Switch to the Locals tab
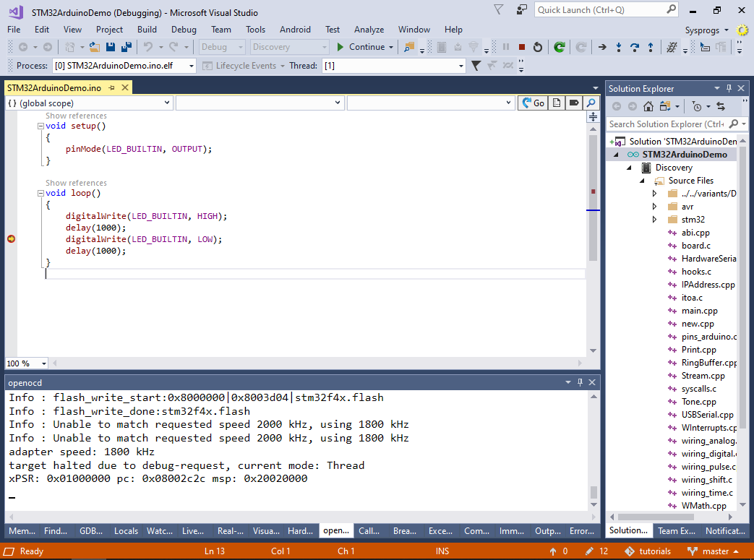Viewport: 754px width, 560px height. [x=126, y=530]
